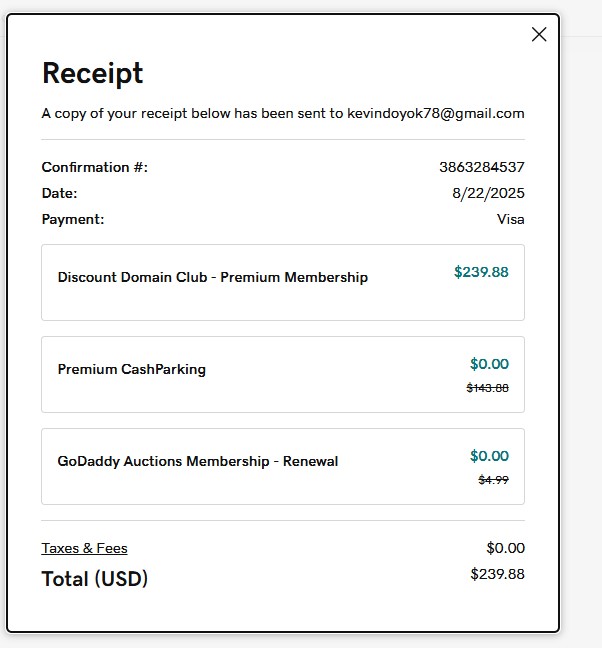This screenshot has width=602, height=648.
Task: Click the $239.88 Discount Domain Club price
Action: [481, 271]
